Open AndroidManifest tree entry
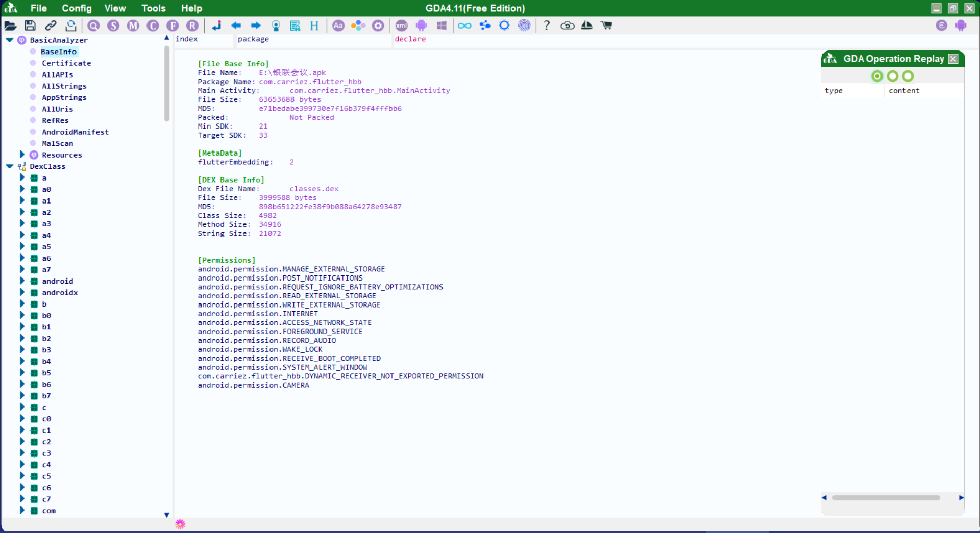This screenshot has height=533, width=980. tap(75, 132)
